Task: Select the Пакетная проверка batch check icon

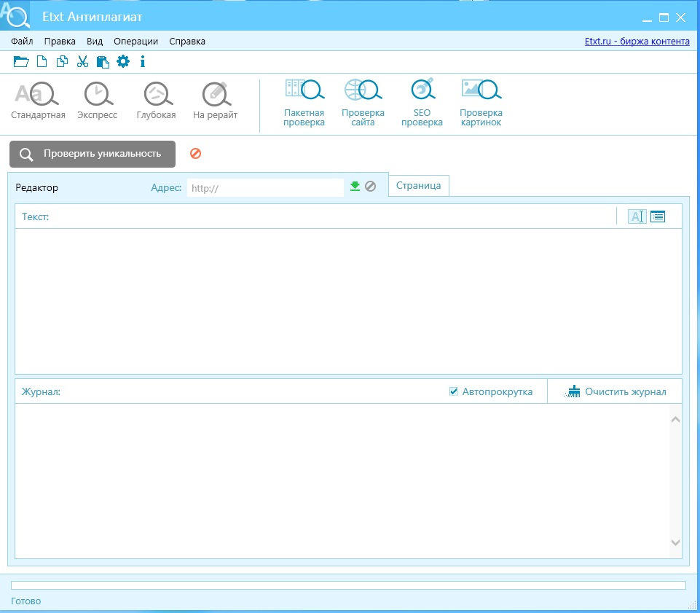Action: tap(304, 103)
